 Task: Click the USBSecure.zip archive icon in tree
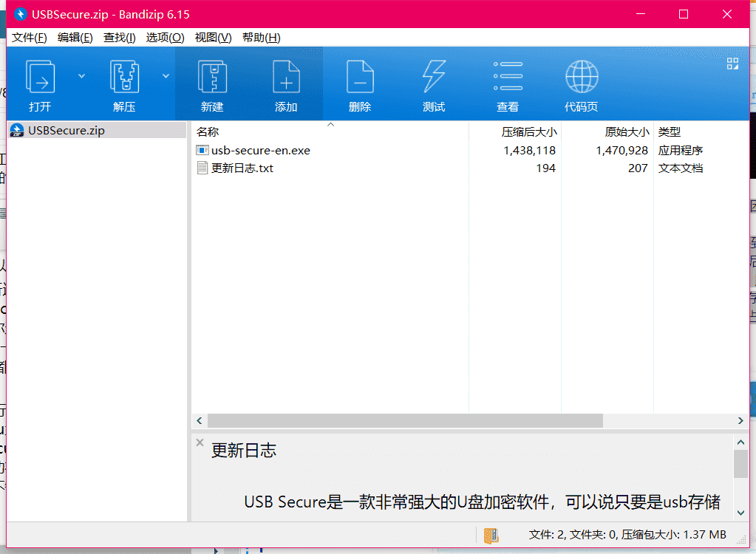17,131
